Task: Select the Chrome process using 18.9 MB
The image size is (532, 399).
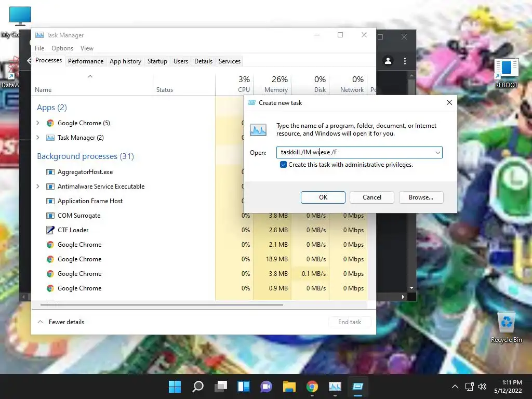Action: click(x=199, y=259)
